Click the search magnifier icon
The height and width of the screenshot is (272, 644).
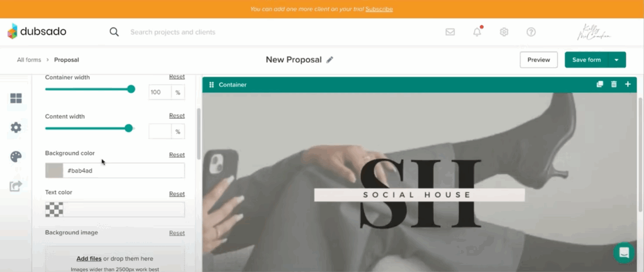point(114,32)
